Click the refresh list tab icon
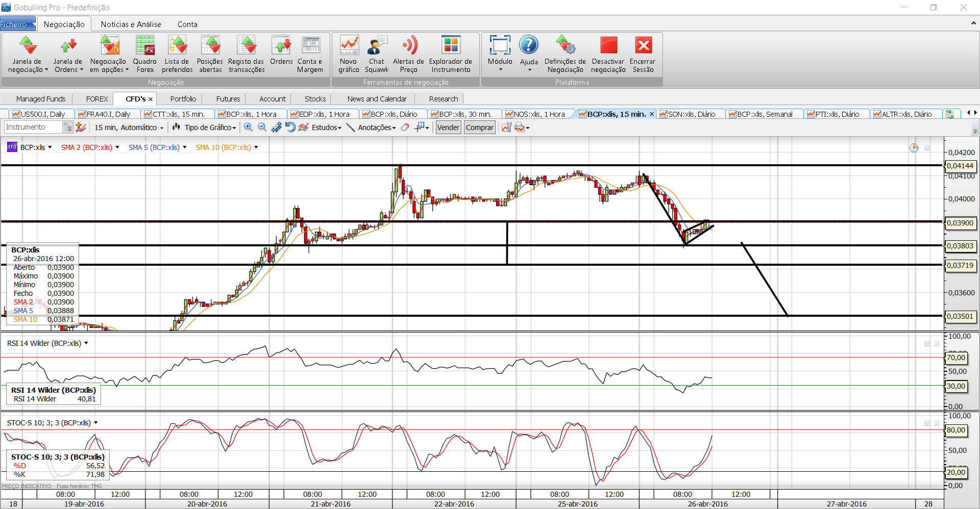 click(x=949, y=114)
